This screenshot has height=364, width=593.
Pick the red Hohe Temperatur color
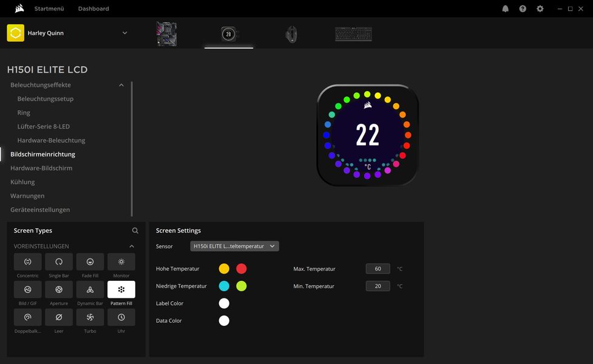coord(242,269)
